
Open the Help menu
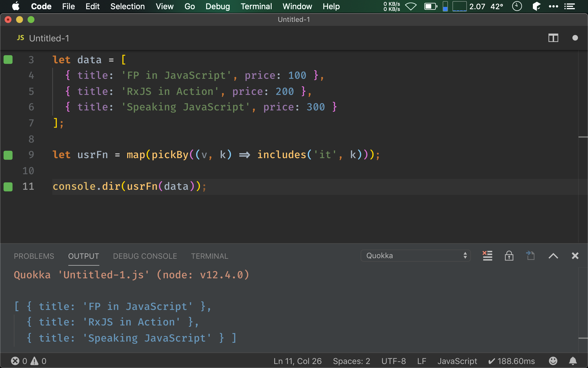[331, 6]
